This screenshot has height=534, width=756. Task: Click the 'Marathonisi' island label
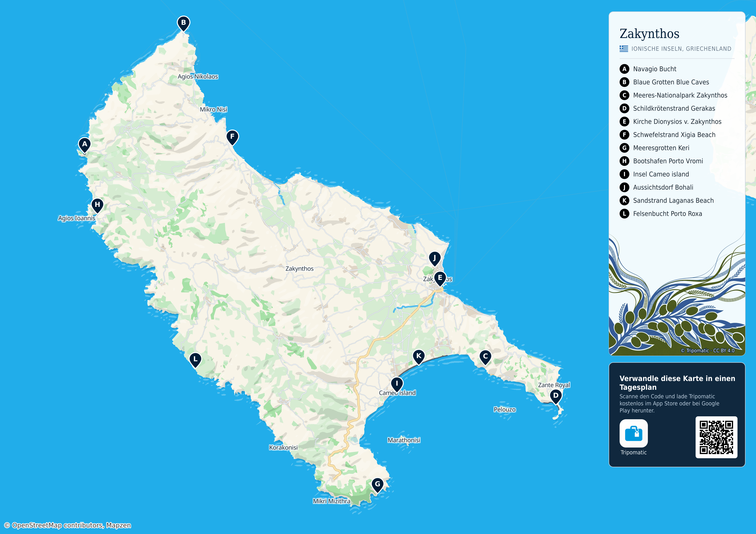point(404,440)
